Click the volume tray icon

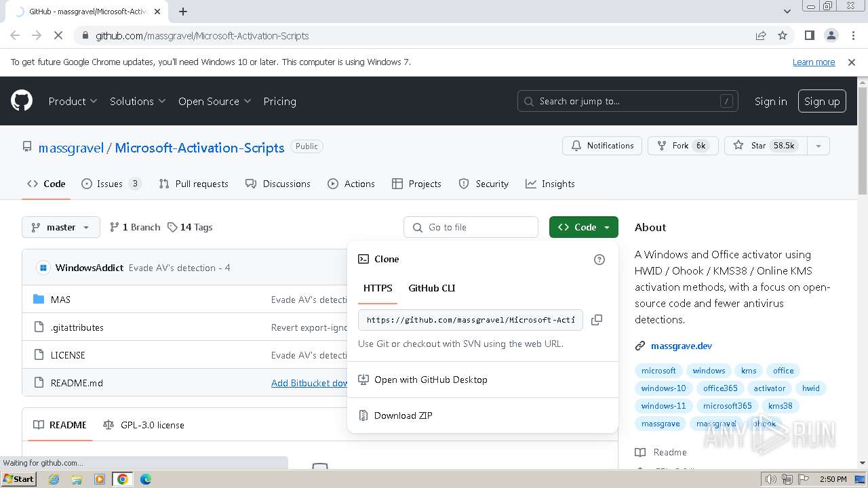[x=770, y=479]
